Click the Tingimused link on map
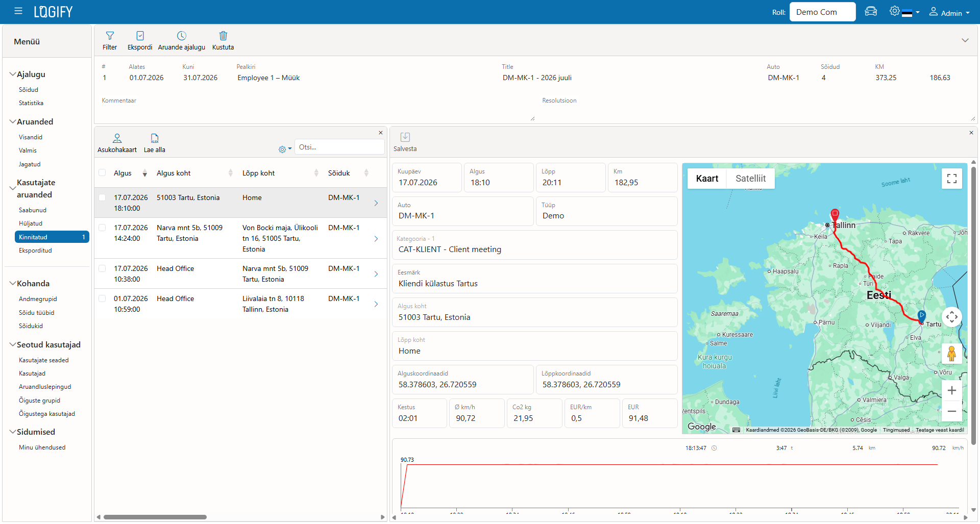 coord(896,430)
